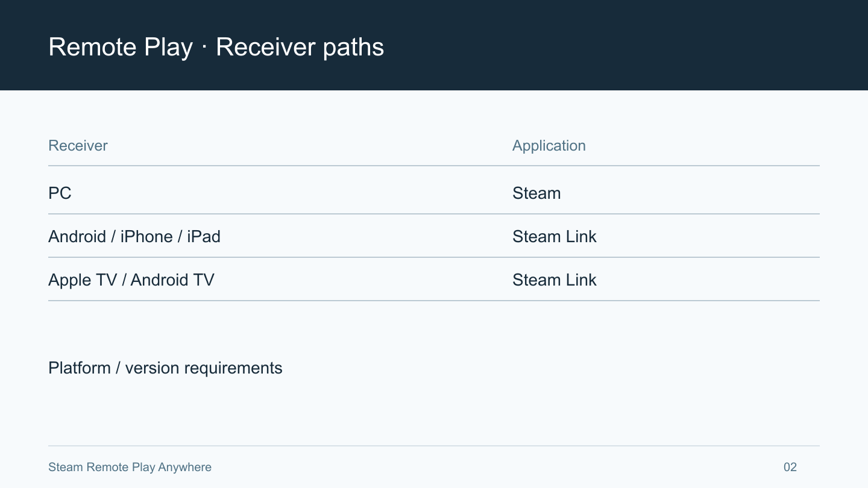The image size is (868, 488).
Task: Click "Steam Link" in the Apple TV row
Action: [555, 280]
